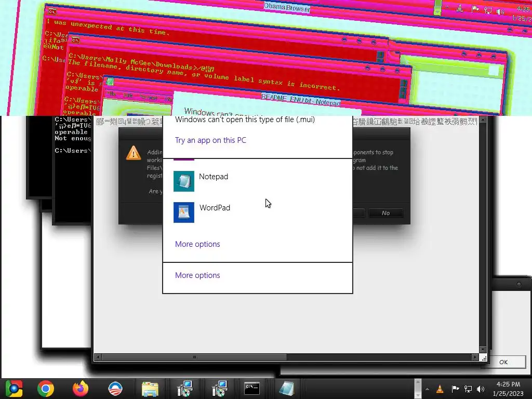Viewport: 532px width, 399px height.
Task: Select the Notepad label in app list
Action: pos(214,177)
